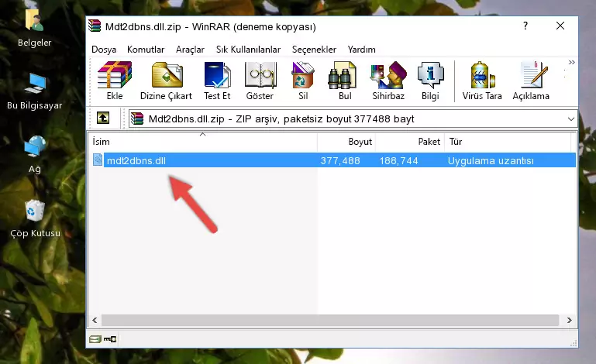Close the WinRAR window
Image resolution: width=596 pixels, height=364 pixels.
pyautogui.click(x=560, y=26)
